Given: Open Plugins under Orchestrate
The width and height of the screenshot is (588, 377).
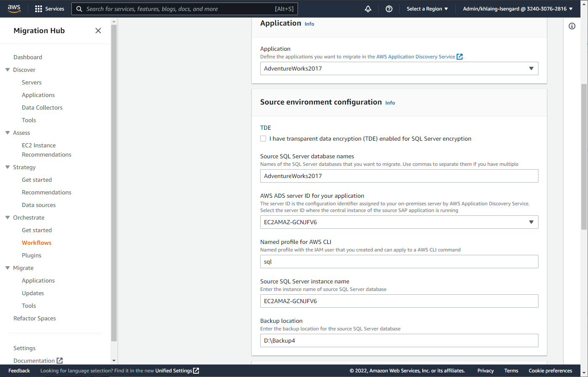Looking at the screenshot, I should click(x=31, y=255).
